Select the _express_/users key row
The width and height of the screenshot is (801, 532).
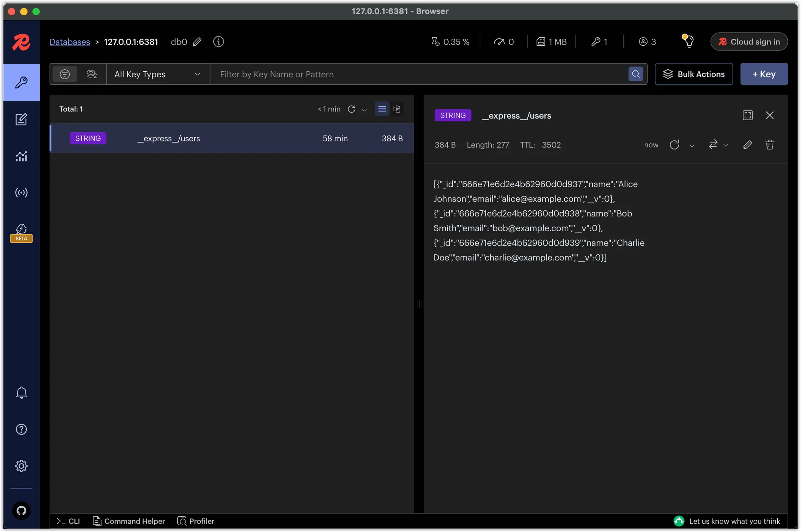pyautogui.click(x=231, y=138)
